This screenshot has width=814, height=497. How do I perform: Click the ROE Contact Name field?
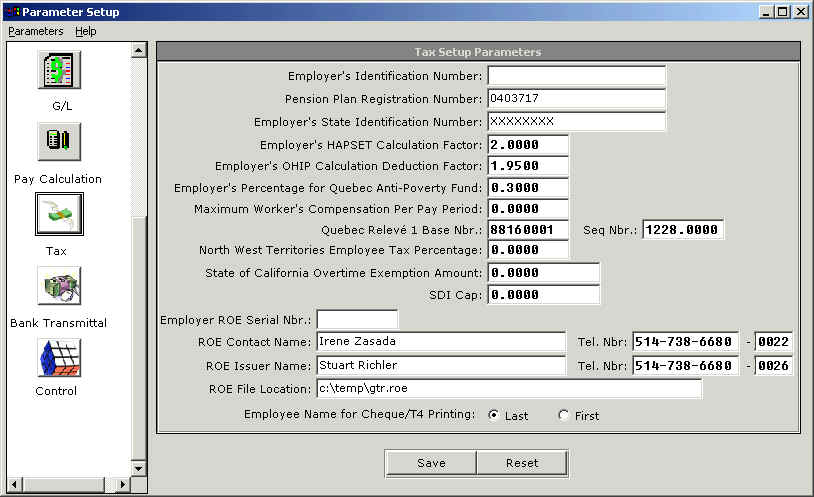point(441,341)
